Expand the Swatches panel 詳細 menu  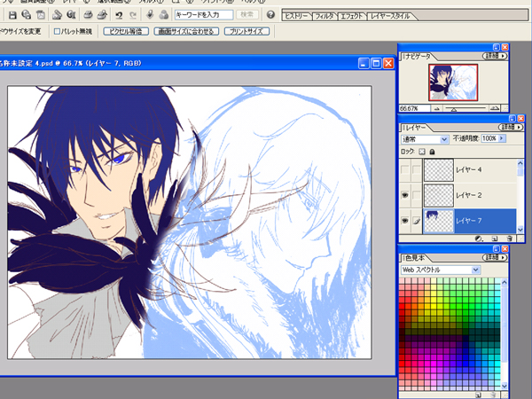pos(495,258)
